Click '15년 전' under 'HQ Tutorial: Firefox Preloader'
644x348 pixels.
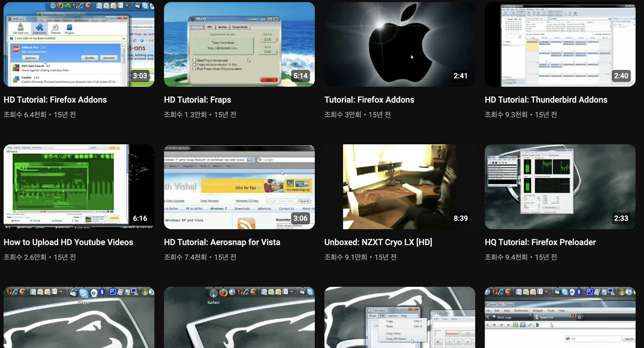pyautogui.click(x=546, y=257)
